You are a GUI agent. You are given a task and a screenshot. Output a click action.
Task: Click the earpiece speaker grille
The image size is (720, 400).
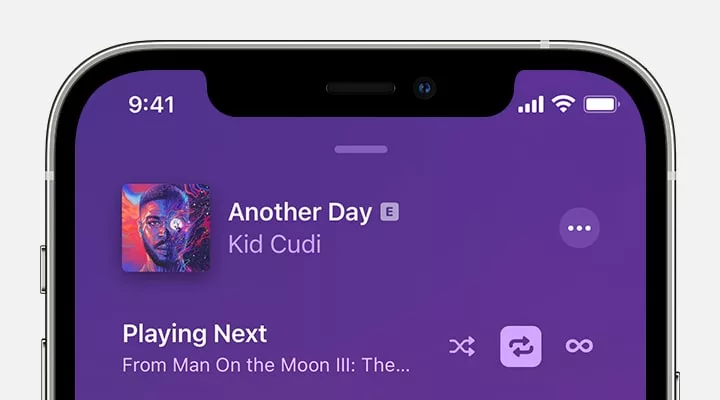pyautogui.click(x=360, y=88)
